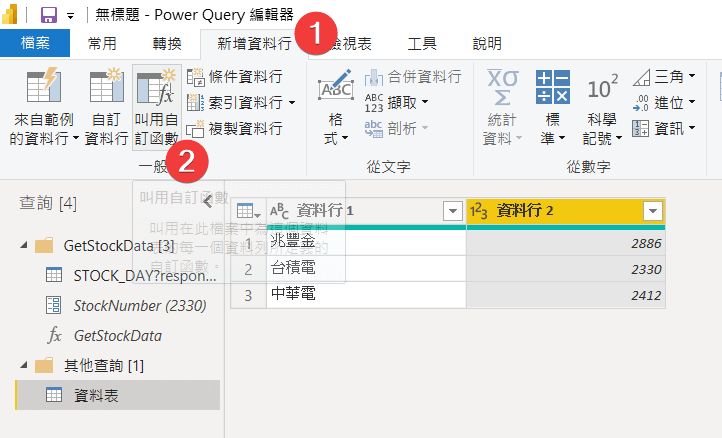Collapse the 其他查詢 folder group
Screen dimensions: 722x438
24,366
